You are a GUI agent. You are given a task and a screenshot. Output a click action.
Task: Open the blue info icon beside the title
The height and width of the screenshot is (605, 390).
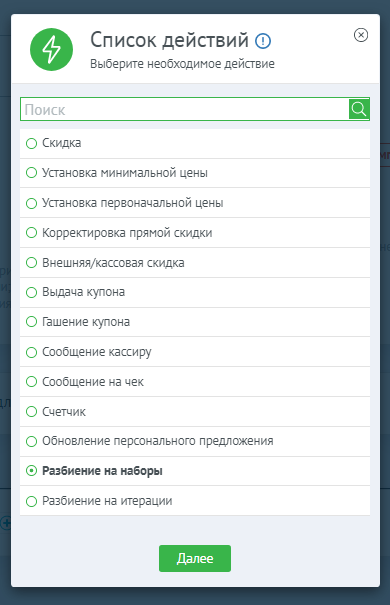(x=263, y=41)
